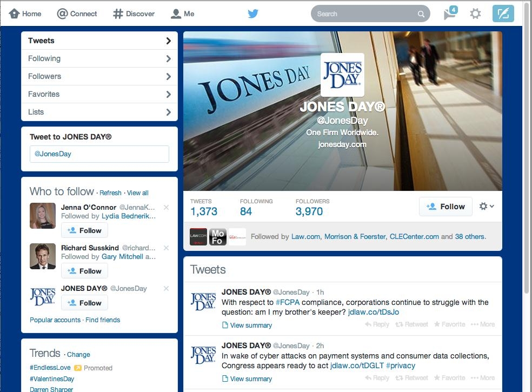
Task: Click Richard Susskind's profile photo
Action: 43,256
